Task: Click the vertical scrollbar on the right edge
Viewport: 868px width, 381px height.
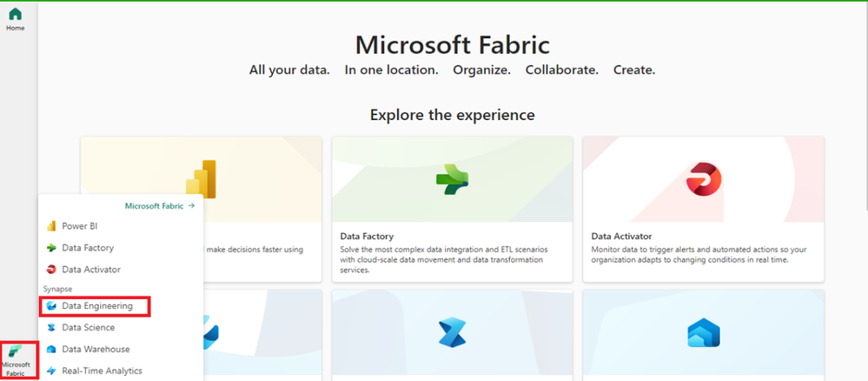Action: click(x=865, y=108)
